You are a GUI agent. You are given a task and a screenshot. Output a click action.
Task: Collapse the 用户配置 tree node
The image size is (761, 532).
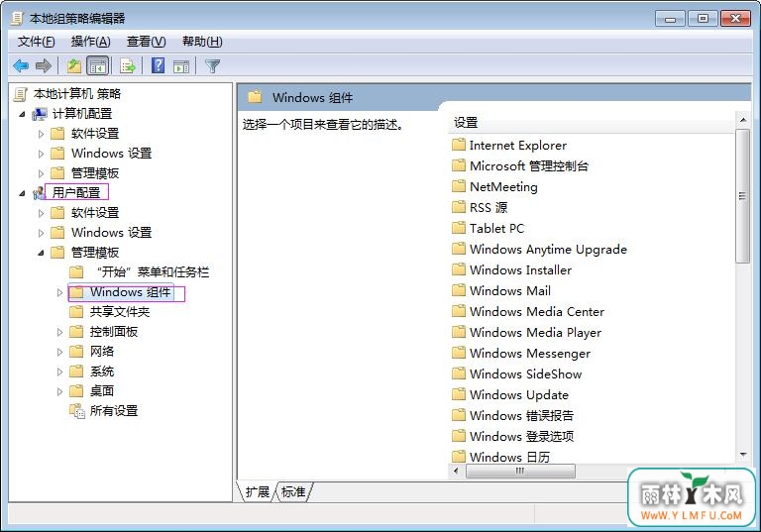click(23, 193)
